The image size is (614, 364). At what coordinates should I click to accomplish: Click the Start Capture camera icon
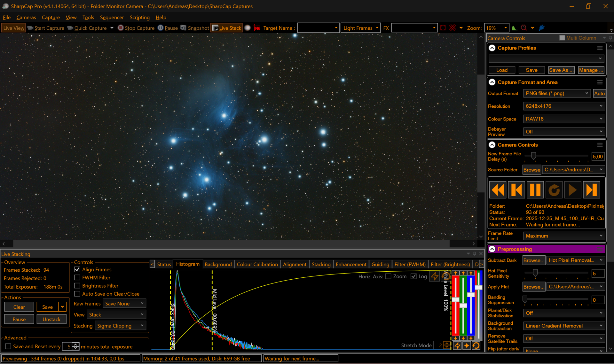click(30, 28)
